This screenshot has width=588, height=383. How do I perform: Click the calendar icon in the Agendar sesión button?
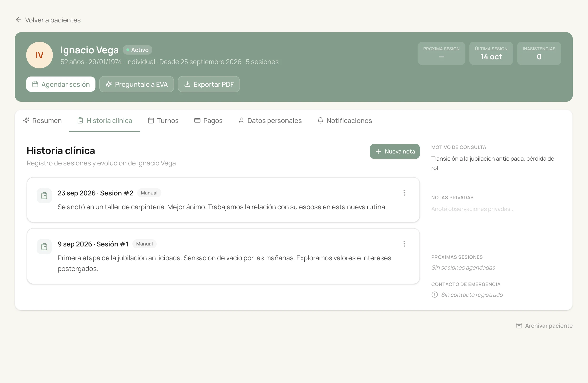point(35,84)
